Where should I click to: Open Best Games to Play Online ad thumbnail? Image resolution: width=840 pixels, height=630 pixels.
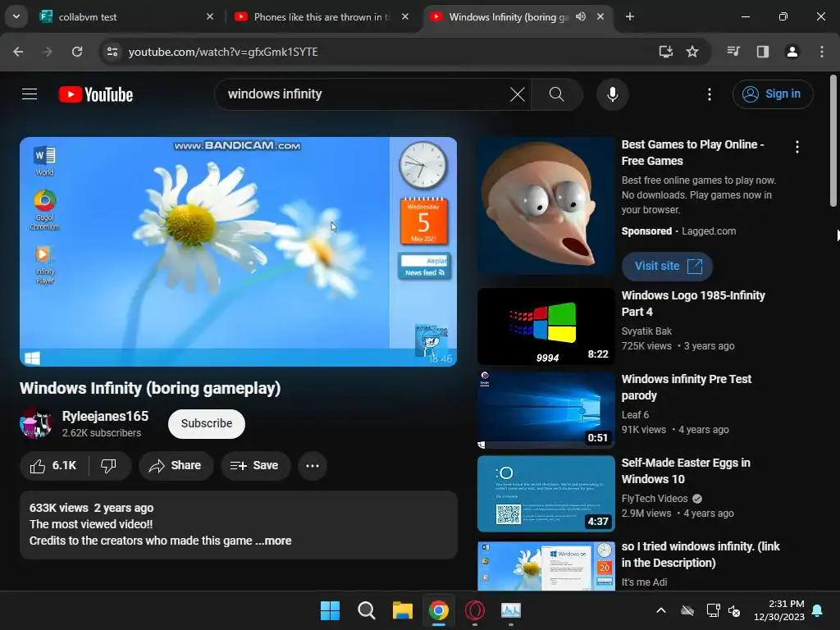pos(546,206)
